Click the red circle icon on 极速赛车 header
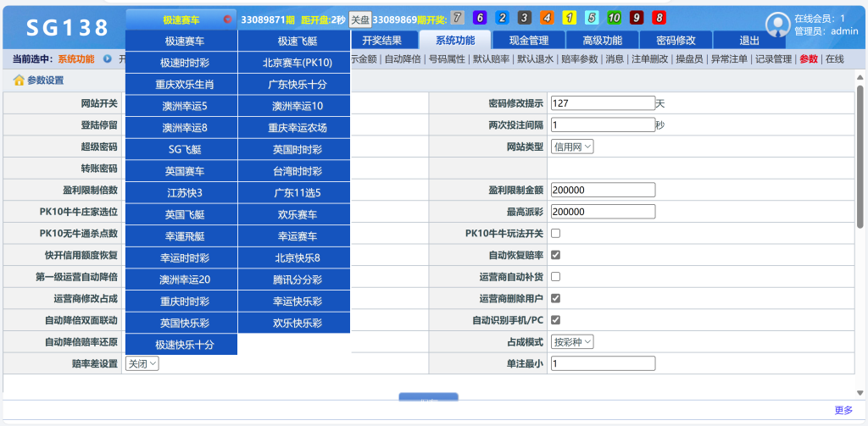Screen dimensions: 868x426 pyautogui.click(x=227, y=19)
